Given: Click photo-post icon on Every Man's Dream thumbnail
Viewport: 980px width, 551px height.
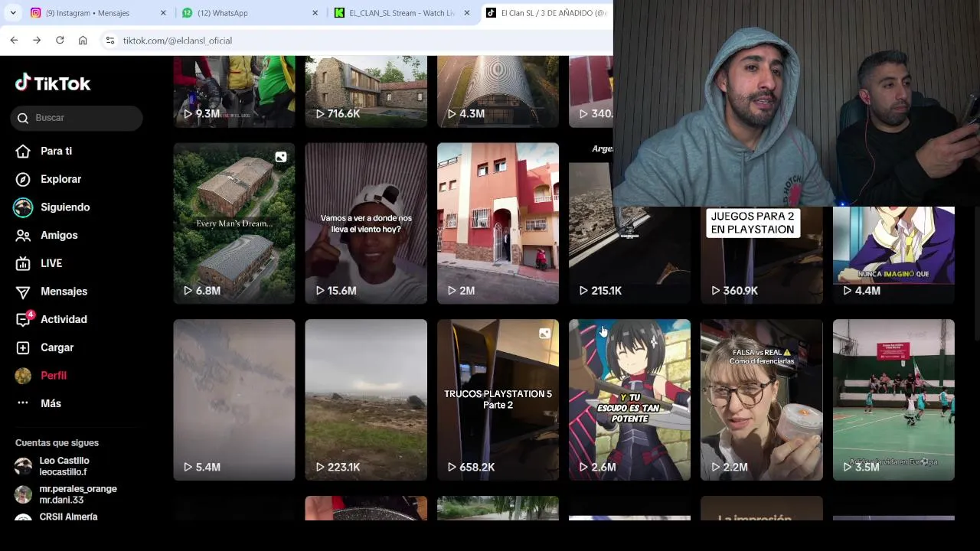Looking at the screenshot, I should pos(281,157).
